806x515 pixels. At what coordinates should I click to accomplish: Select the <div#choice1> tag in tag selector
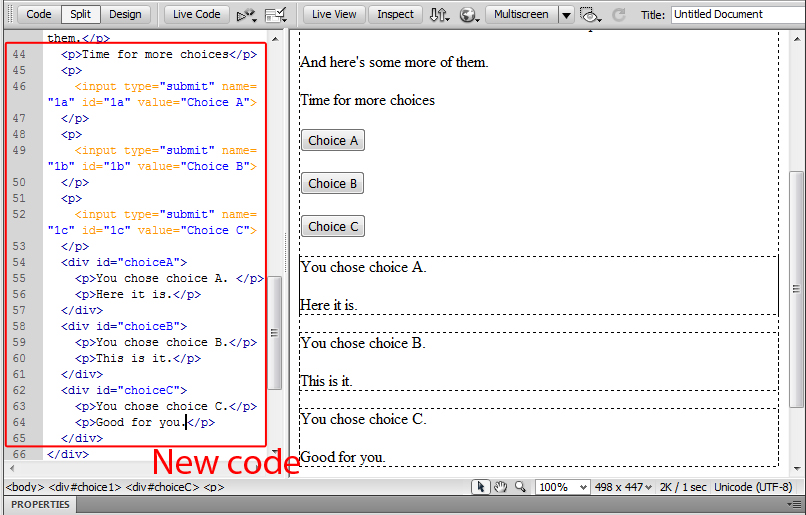pos(85,487)
